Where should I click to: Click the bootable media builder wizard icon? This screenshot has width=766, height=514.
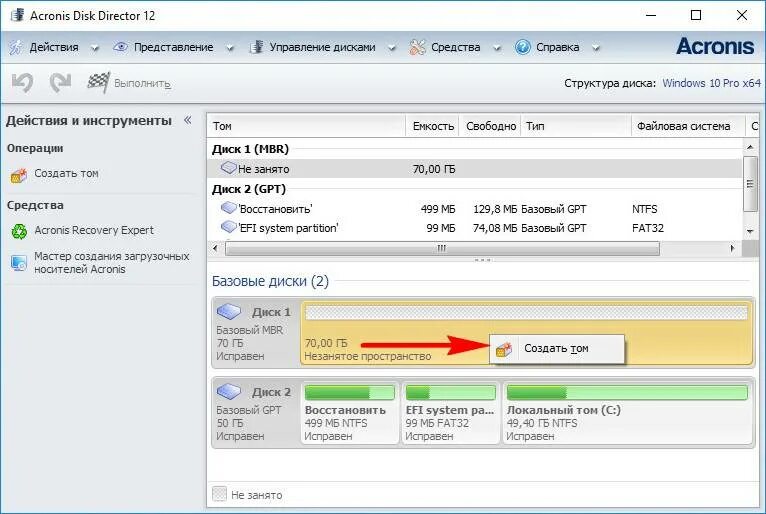click(19, 263)
